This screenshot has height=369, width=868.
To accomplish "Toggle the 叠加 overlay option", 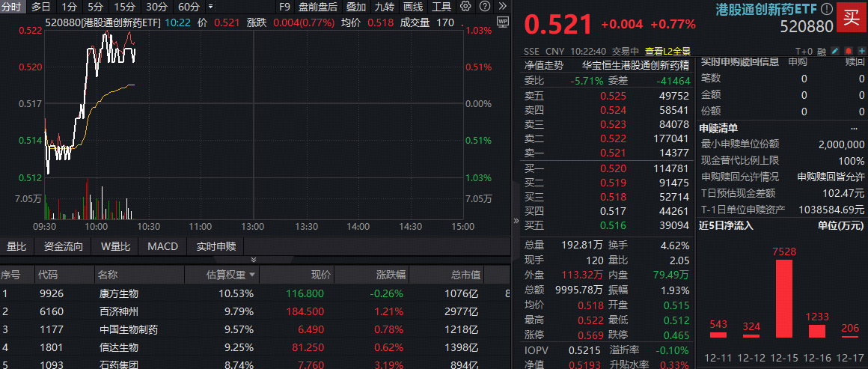I will click(x=356, y=6).
